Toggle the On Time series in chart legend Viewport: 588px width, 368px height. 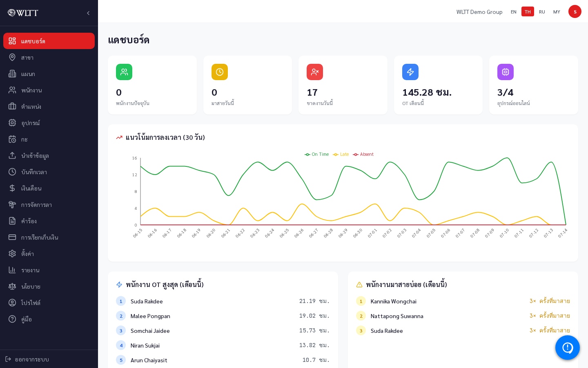(317, 154)
